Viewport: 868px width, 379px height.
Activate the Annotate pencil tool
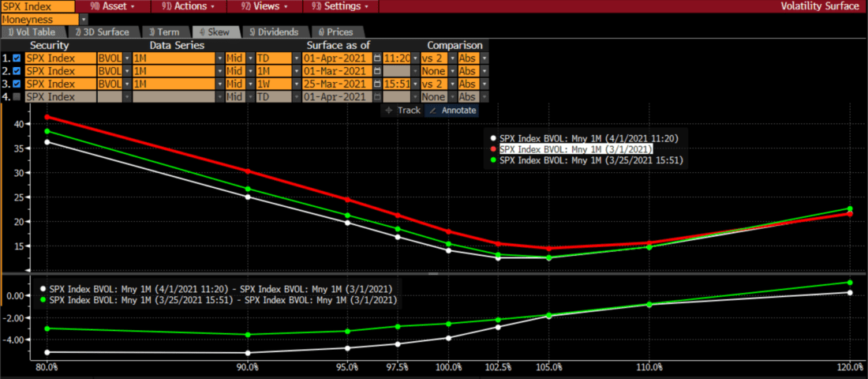(x=453, y=111)
